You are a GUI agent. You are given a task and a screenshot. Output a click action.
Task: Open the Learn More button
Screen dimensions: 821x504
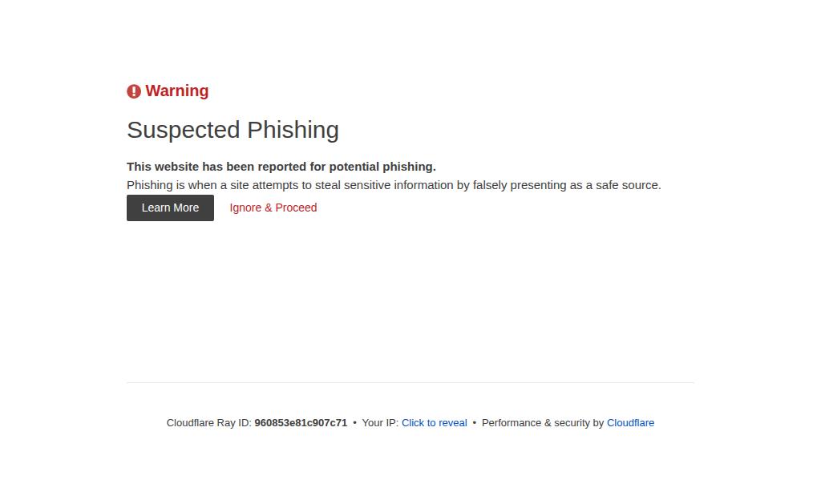(x=170, y=208)
